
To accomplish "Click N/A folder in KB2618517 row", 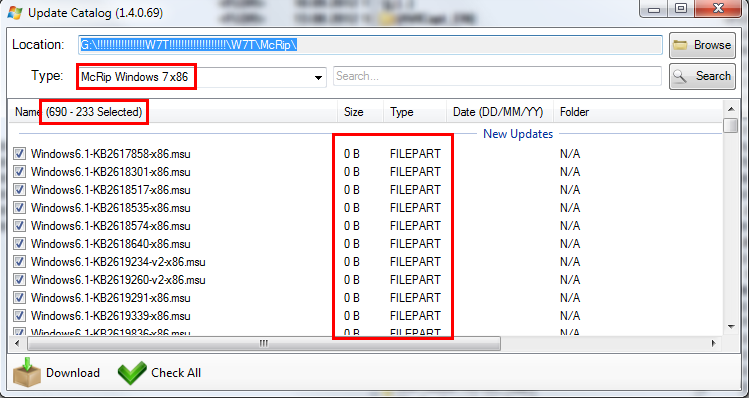I will pos(570,190).
